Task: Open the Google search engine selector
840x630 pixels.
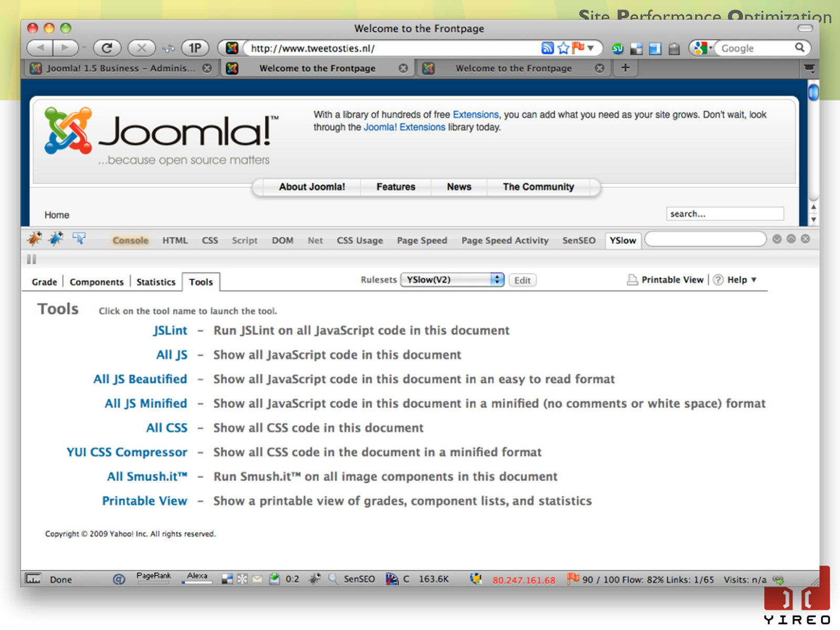Action: [702, 48]
